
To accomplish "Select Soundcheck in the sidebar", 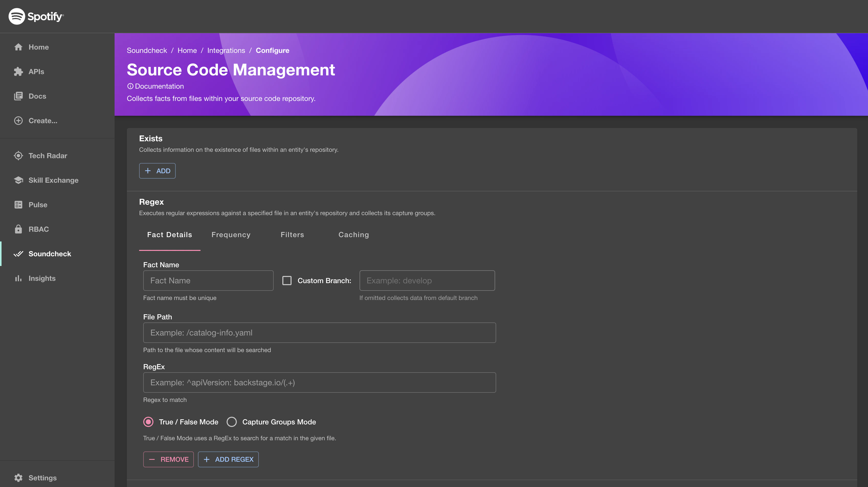I will [57, 254].
